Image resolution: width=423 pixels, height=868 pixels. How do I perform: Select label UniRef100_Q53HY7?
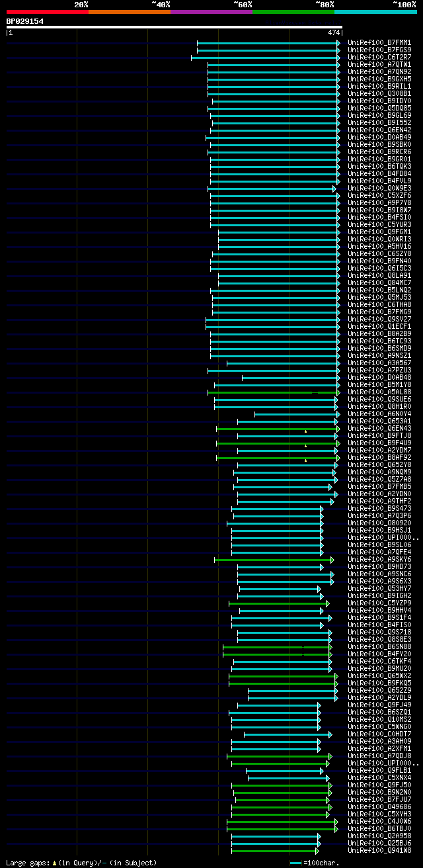[379, 588]
